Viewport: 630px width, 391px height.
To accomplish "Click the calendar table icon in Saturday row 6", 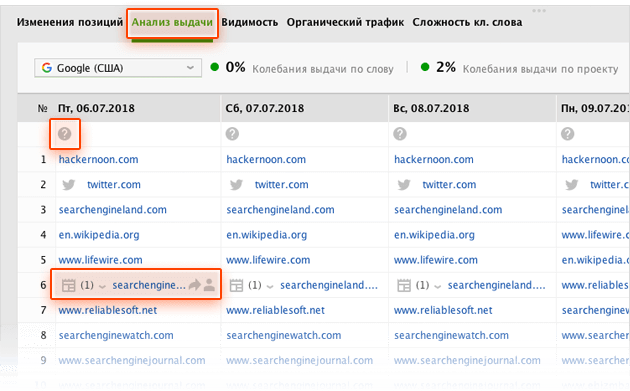I will (x=236, y=285).
